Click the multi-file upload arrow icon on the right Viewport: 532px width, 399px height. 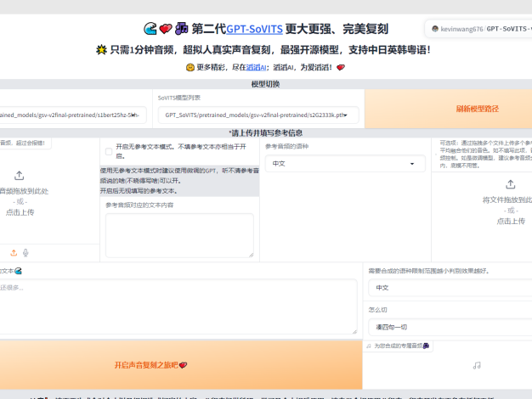[511, 184]
